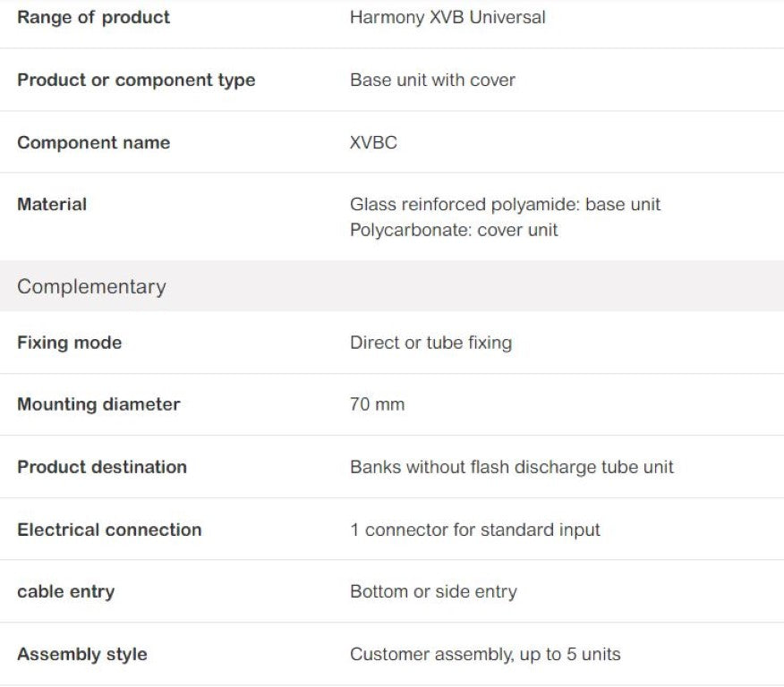Click 'Direct or tube fixing' value

coord(430,343)
